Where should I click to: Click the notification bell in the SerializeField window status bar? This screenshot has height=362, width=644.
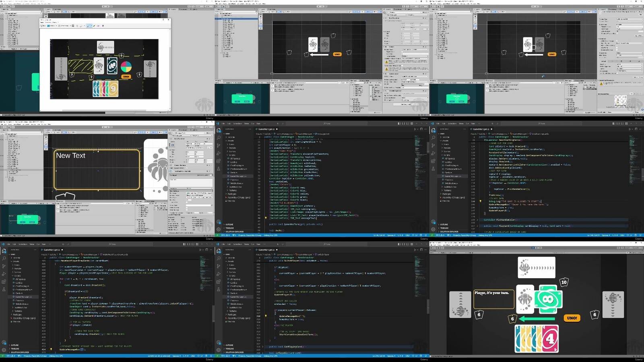tap(426, 235)
